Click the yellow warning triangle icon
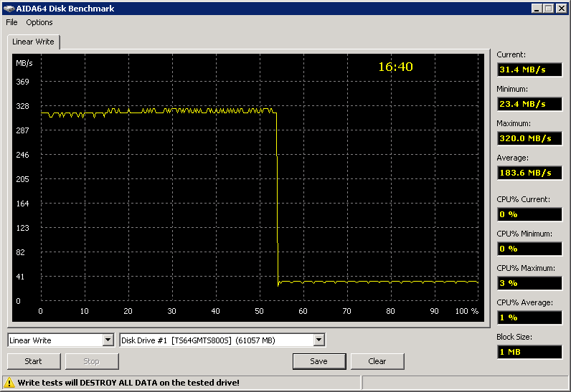This screenshot has width=571, height=392. 9,383
